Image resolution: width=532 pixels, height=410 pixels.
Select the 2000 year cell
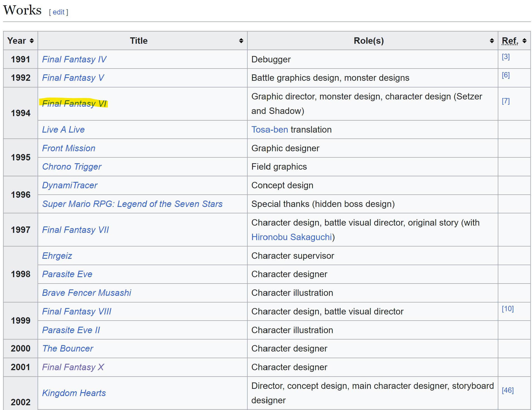click(21, 348)
